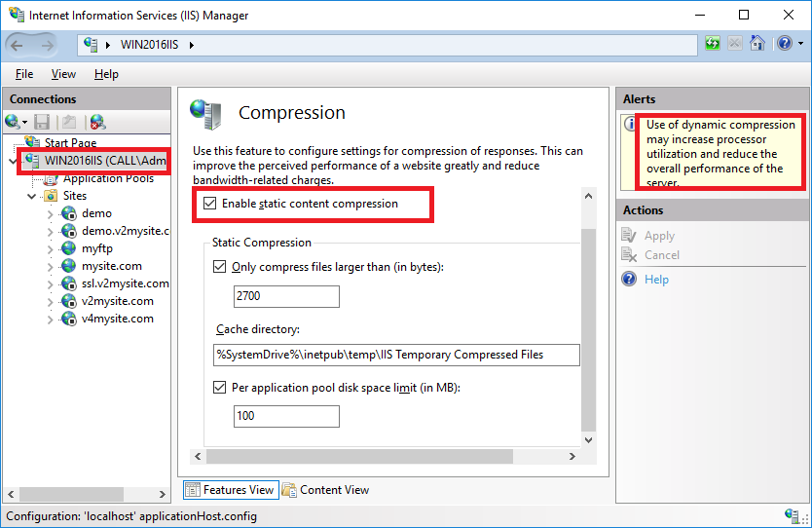Toggle Enable static content compression

209,204
